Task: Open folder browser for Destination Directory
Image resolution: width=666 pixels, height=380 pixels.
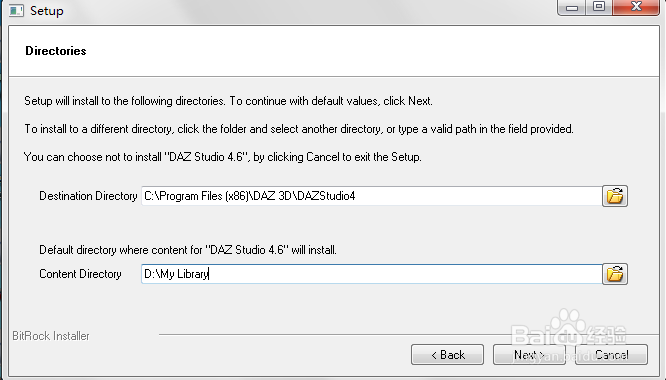Action: (615, 196)
